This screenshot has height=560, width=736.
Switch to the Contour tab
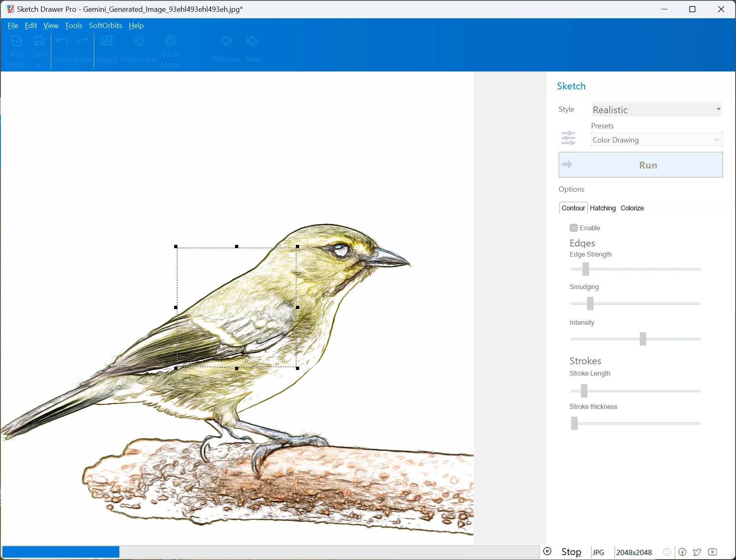tap(573, 208)
